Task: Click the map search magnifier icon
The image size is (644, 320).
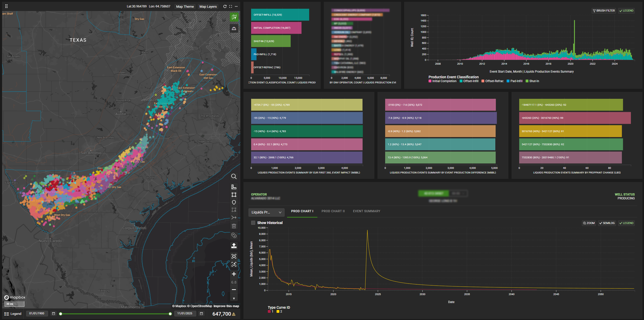Action: coord(234,177)
